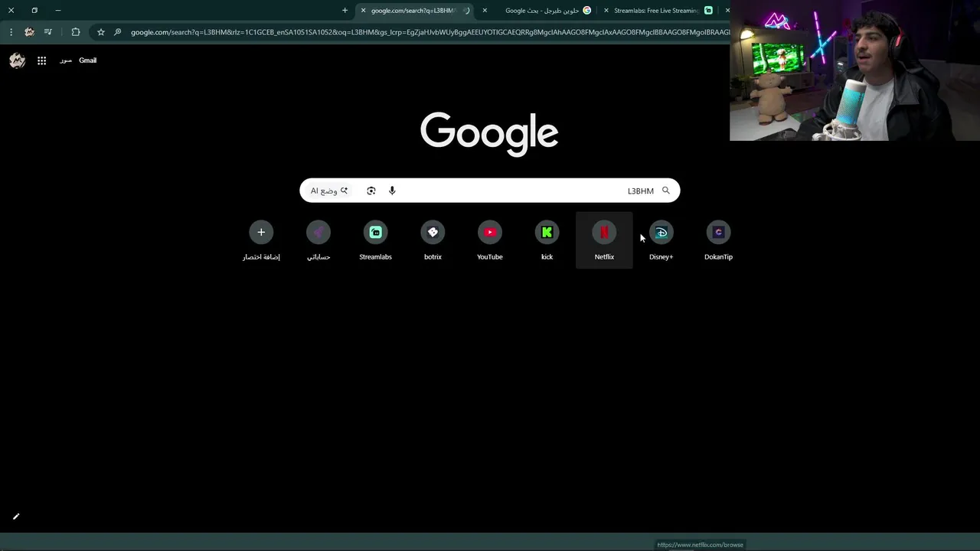
Task: Close the google.com/search L3BHM tab
Action: 363,11
